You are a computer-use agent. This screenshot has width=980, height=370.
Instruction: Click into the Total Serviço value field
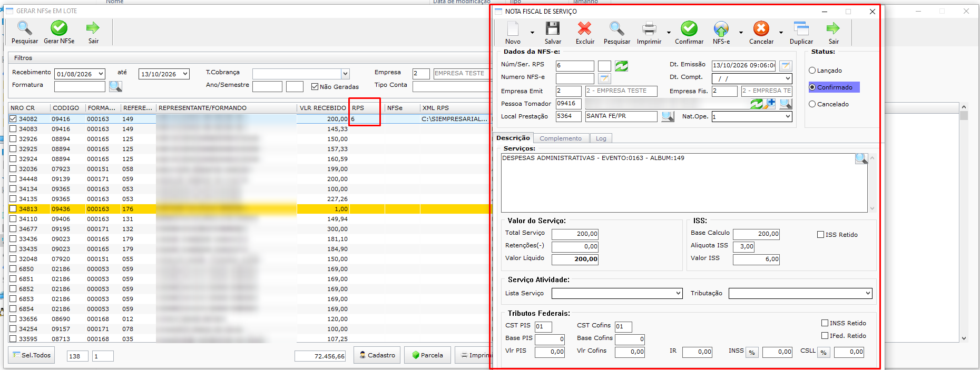(x=575, y=234)
